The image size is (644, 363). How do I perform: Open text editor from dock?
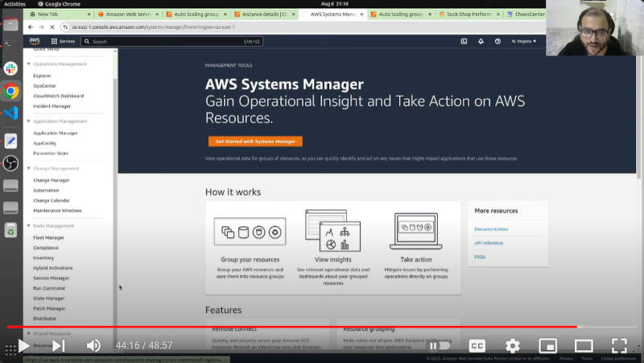point(10,141)
